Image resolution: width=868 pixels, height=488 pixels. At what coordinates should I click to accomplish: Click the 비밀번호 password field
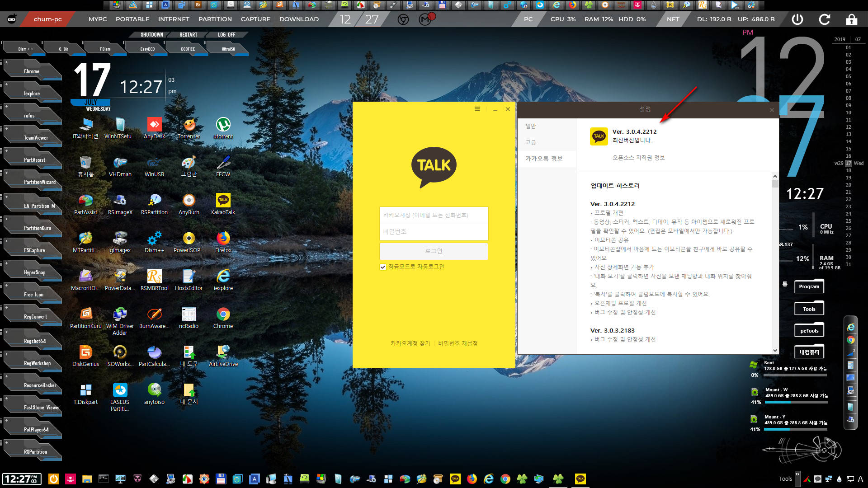[434, 231]
